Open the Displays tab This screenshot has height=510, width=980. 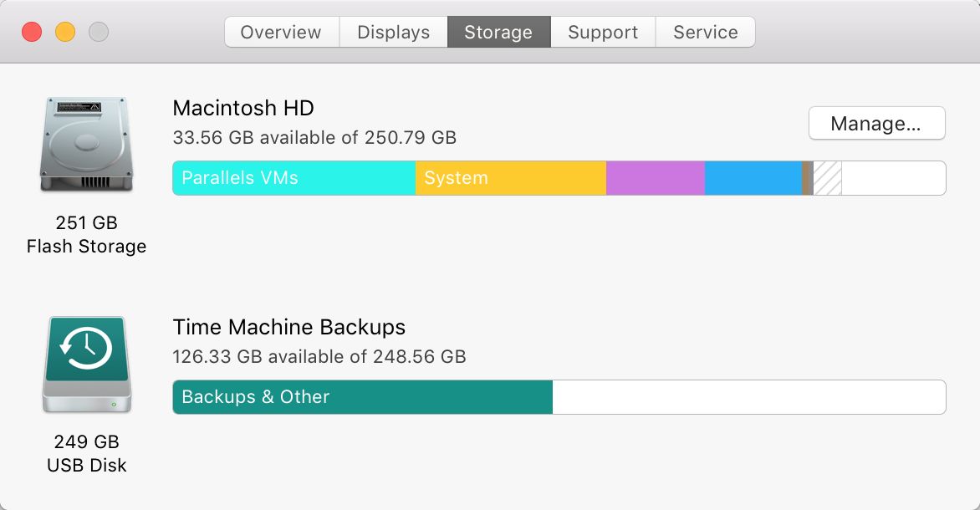tap(394, 32)
